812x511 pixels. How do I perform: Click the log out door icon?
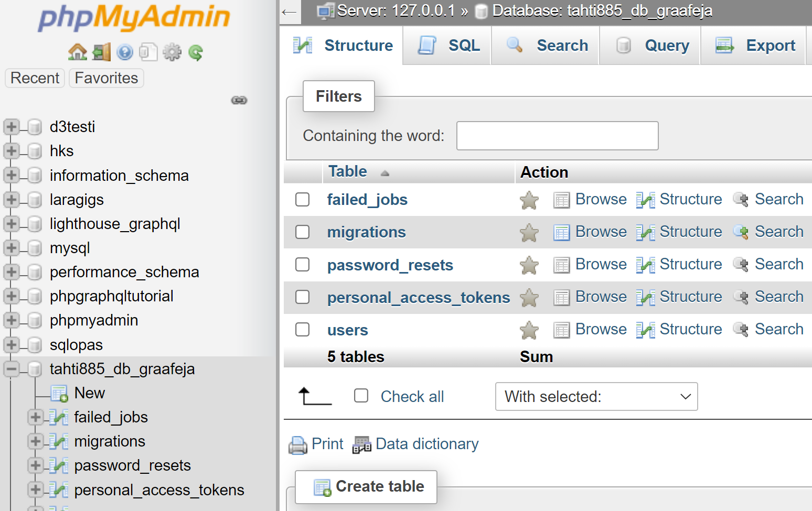click(x=101, y=52)
